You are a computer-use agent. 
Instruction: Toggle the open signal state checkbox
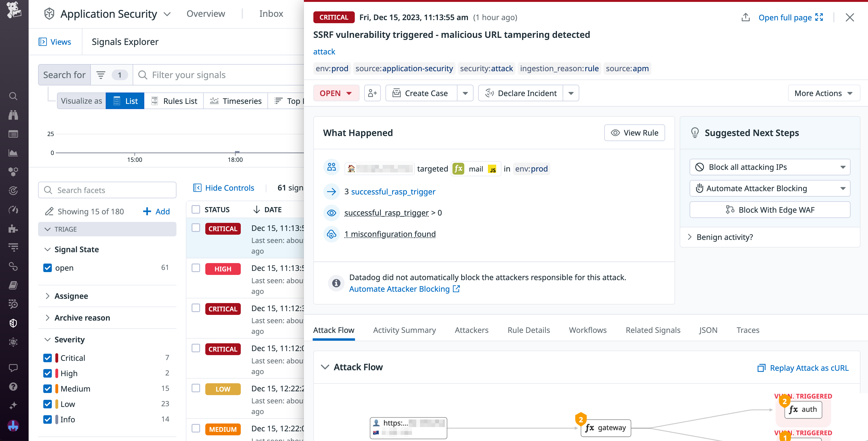point(48,268)
